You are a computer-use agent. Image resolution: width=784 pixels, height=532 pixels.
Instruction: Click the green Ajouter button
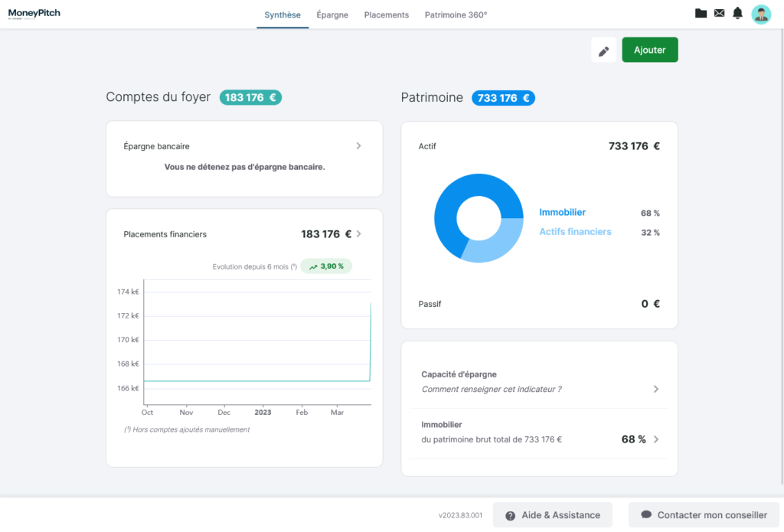[649, 50]
